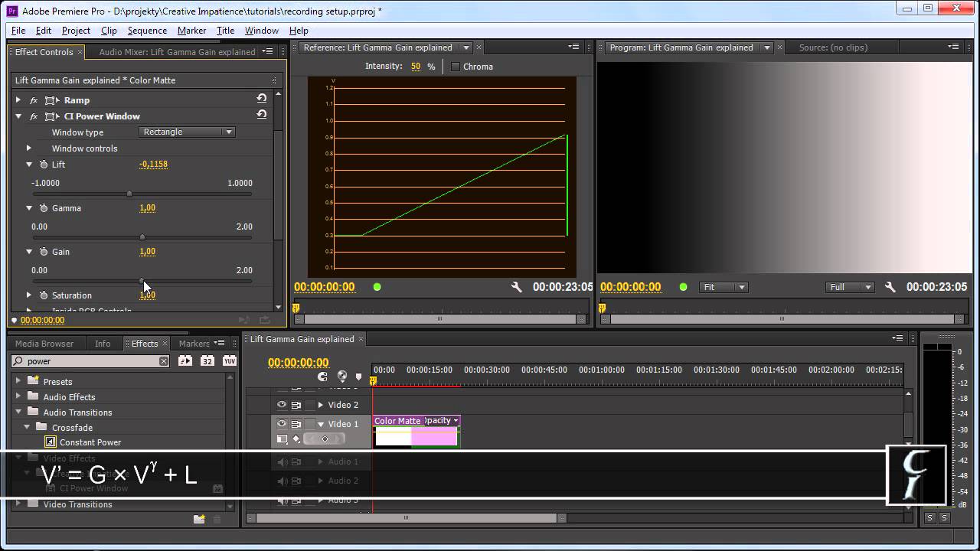
Task: Switch to the Markers tab
Action: click(x=194, y=344)
